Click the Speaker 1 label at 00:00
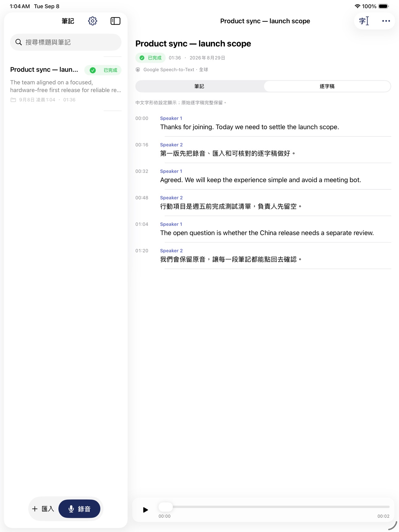Screen dimensions: 399x532 tap(171, 118)
